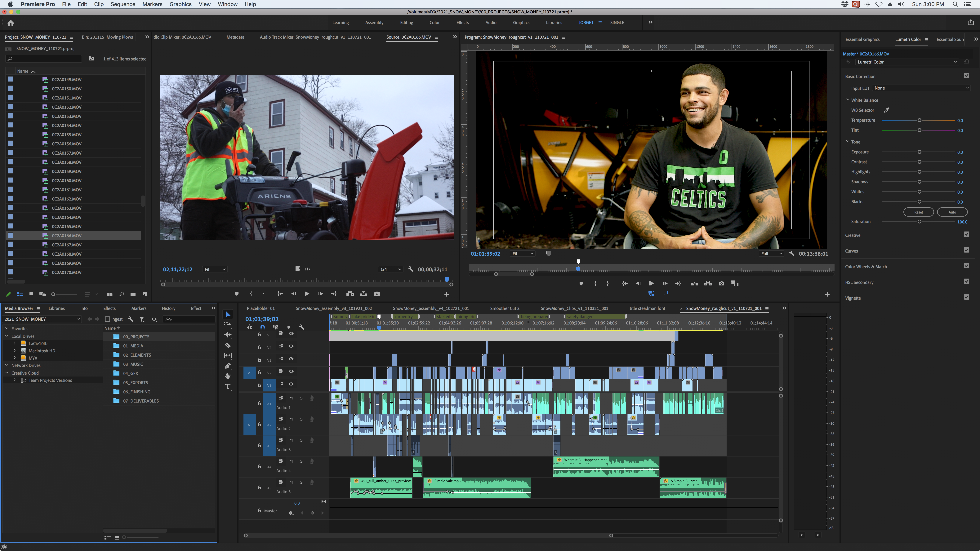The image size is (980, 551).
Task: Select the Pen tool
Action: 228,366
